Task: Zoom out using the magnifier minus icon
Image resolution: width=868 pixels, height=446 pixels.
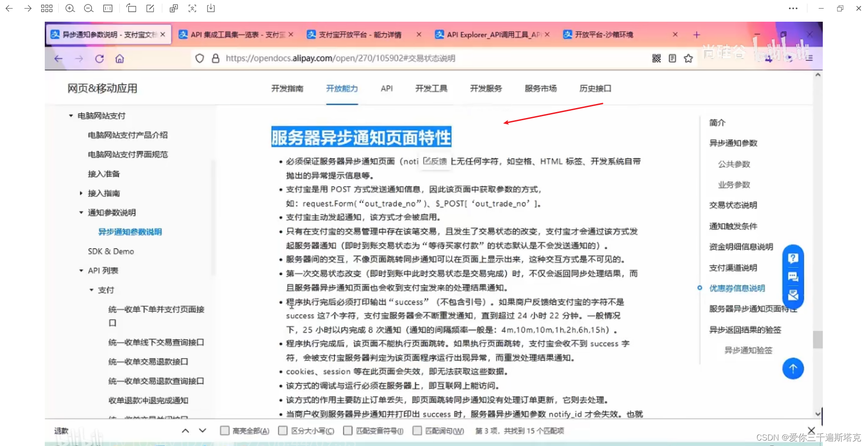Action: 89,8
